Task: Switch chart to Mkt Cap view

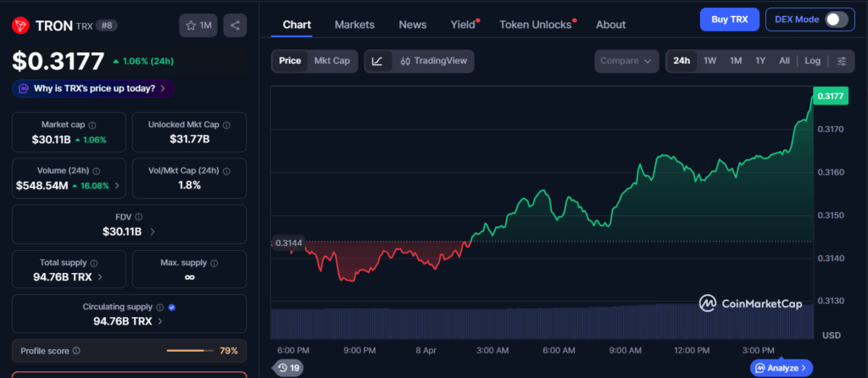Action: [x=331, y=61]
